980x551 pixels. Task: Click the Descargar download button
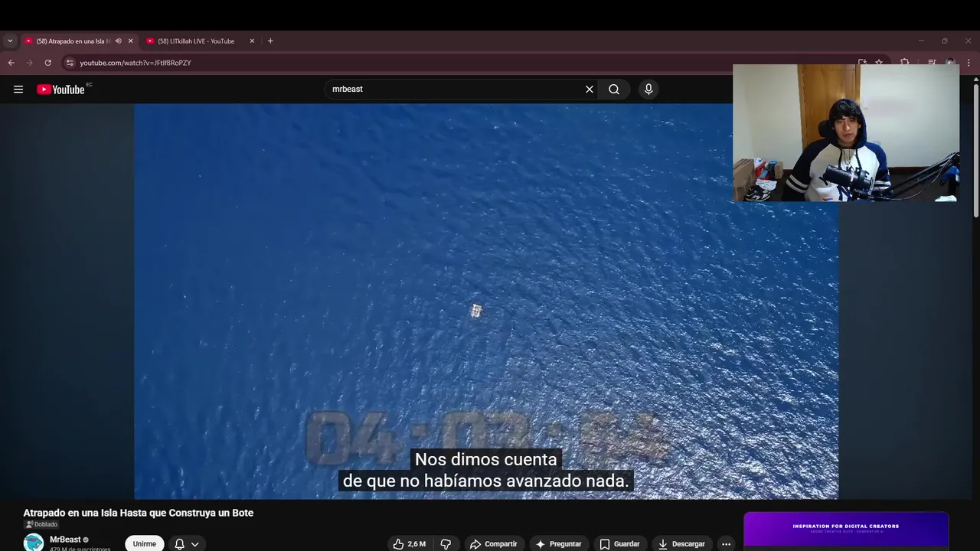pos(681,544)
